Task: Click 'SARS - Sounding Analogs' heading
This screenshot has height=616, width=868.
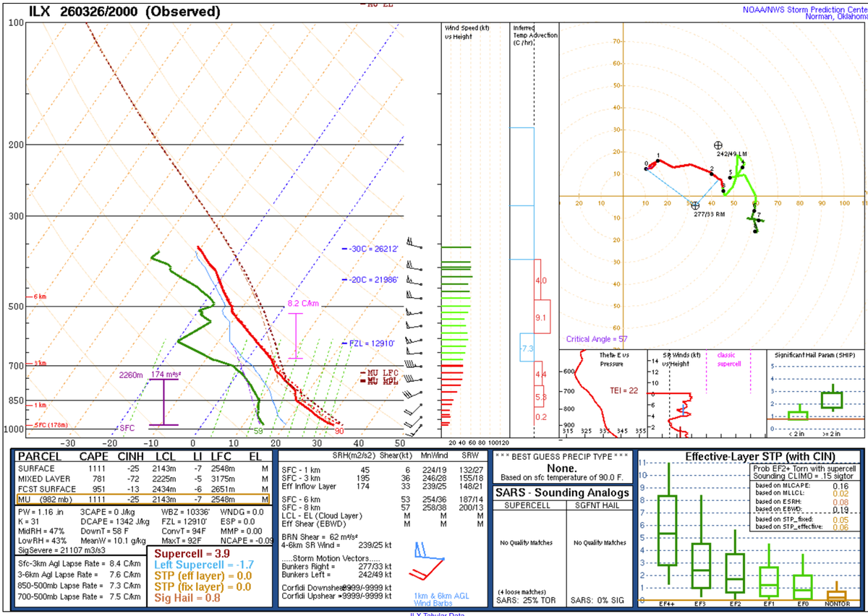Action: pyautogui.click(x=562, y=493)
